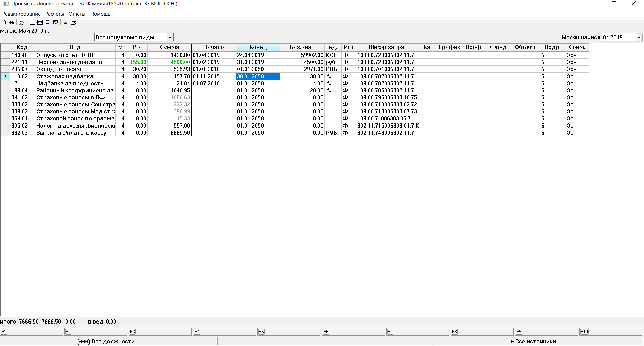Click the '(***) Все должности' status panel
644x346 pixels.
[x=109, y=341]
